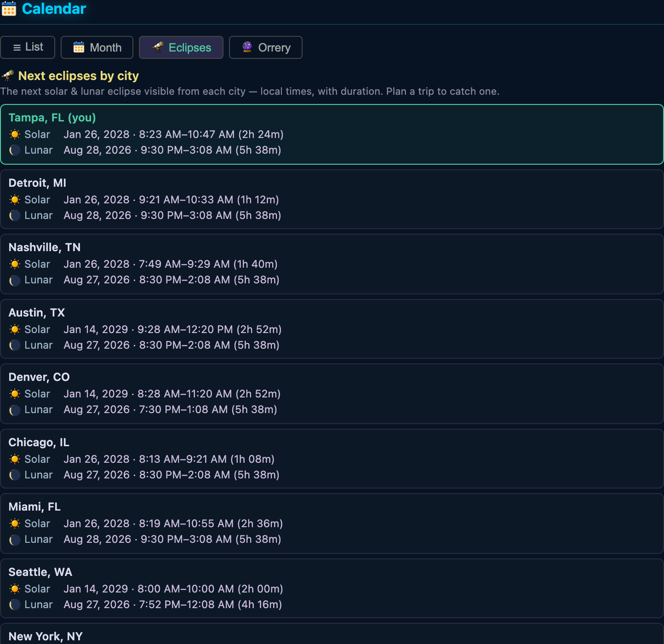Select the Miami, FL city title
Image resolution: width=664 pixels, height=644 pixels.
(x=34, y=507)
